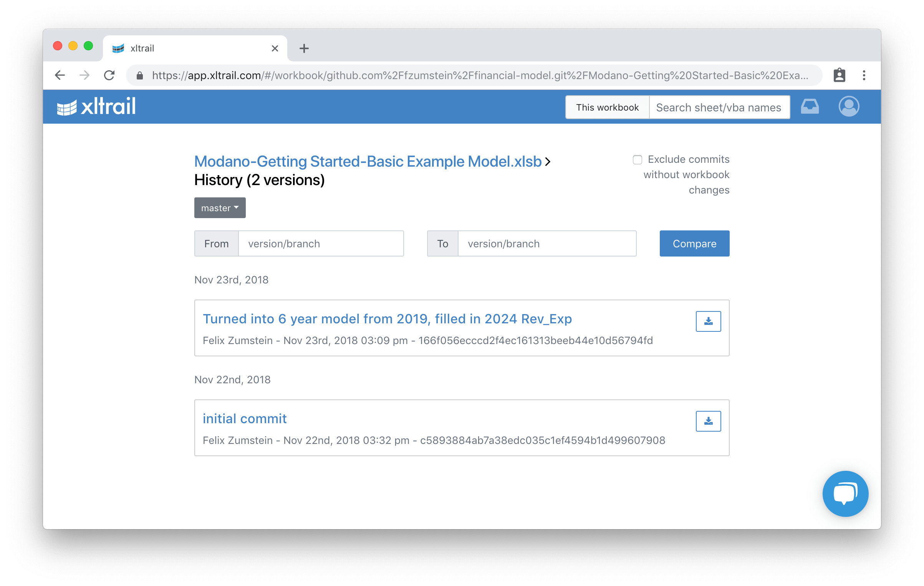Viewport: 924px width, 586px height.
Task: Open the initial commit details
Action: point(244,418)
